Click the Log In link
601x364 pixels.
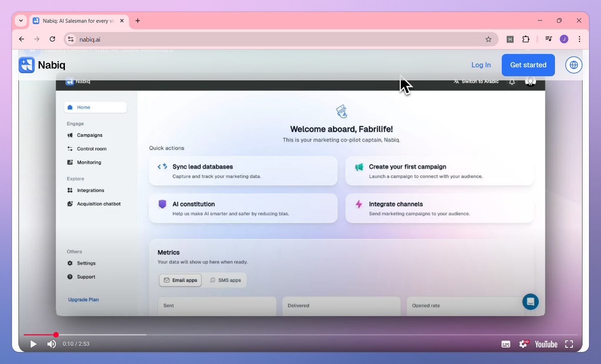coord(481,65)
